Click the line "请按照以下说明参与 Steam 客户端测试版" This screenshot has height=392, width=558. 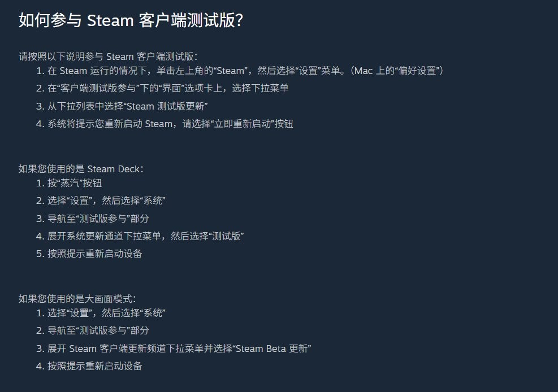107,56
